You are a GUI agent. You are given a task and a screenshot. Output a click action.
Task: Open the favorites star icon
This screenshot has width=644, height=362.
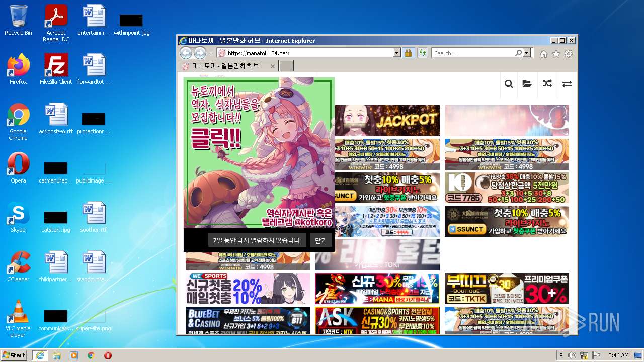tap(556, 54)
